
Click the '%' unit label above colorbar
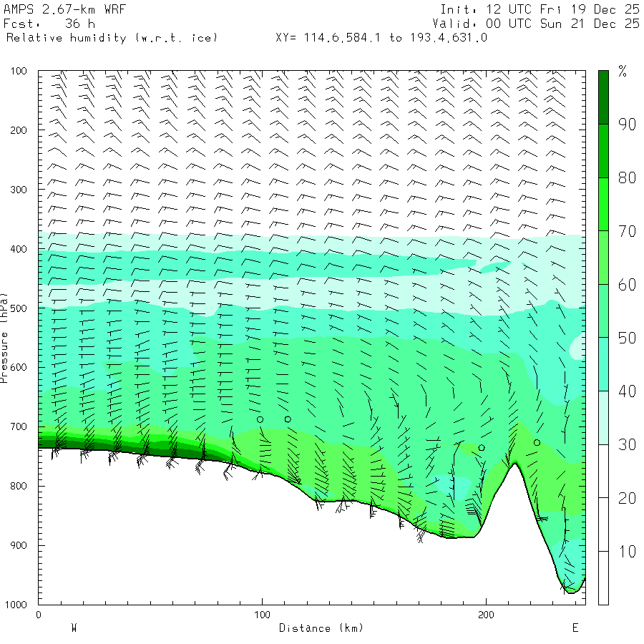623,71
